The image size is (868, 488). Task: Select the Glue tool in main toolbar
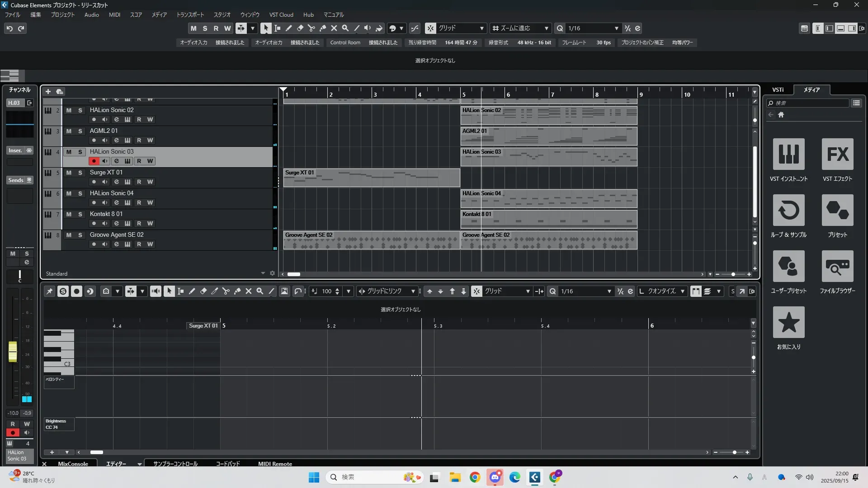323,28
